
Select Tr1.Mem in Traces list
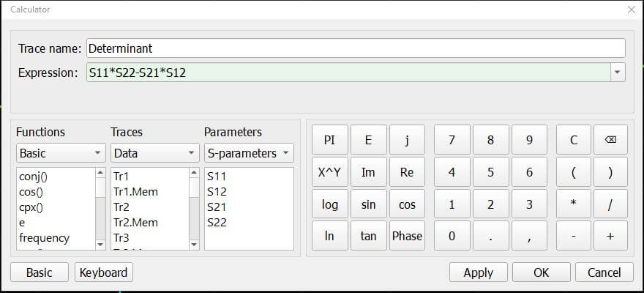(135, 192)
